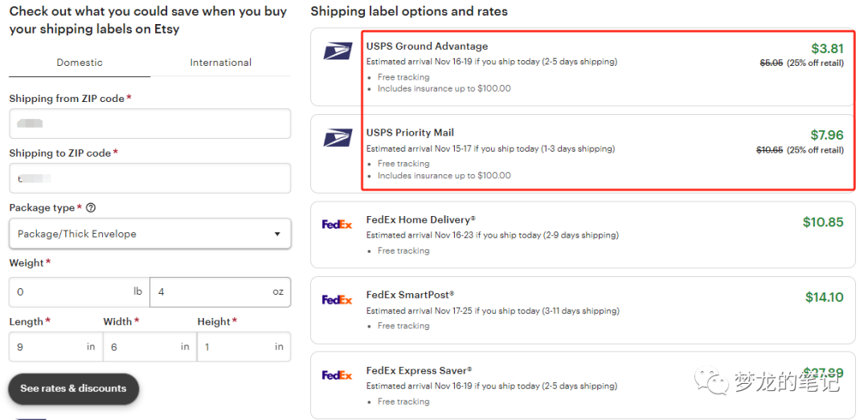Click the USPS Priority Mail eagle logo

338,138
